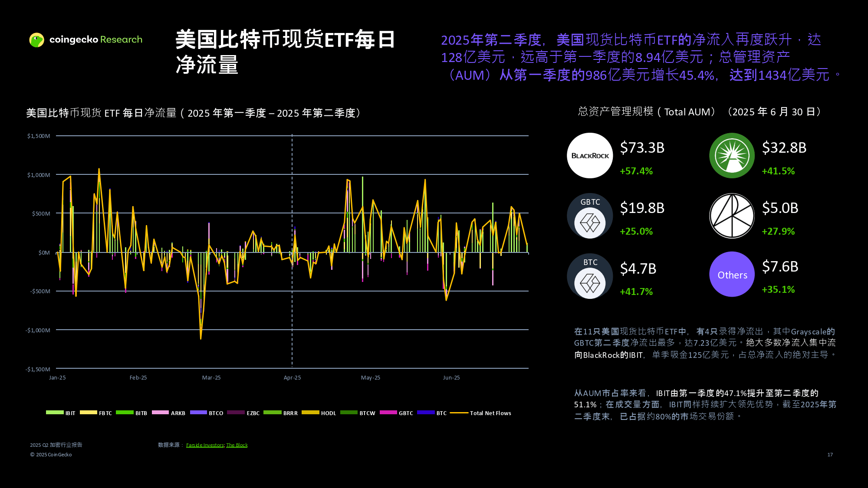868x488 pixels.
Task: Click the Apr-25 axis label
Action: [x=292, y=378]
